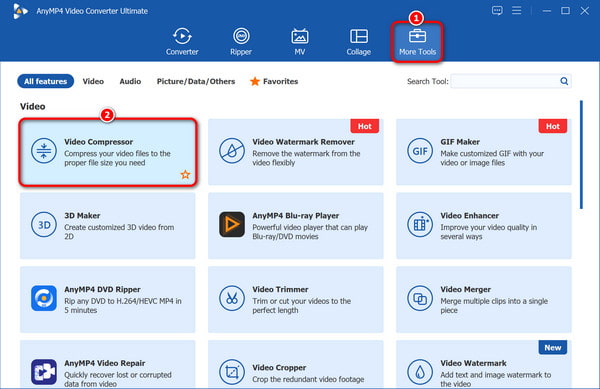The height and width of the screenshot is (389, 600).
Task: Click the AnyMP4 DVD Ripper icon
Action: click(44, 298)
